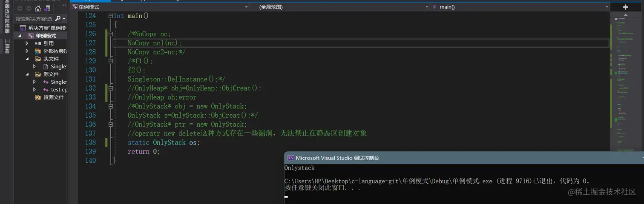Click the split editor window button

click(x=626, y=7)
